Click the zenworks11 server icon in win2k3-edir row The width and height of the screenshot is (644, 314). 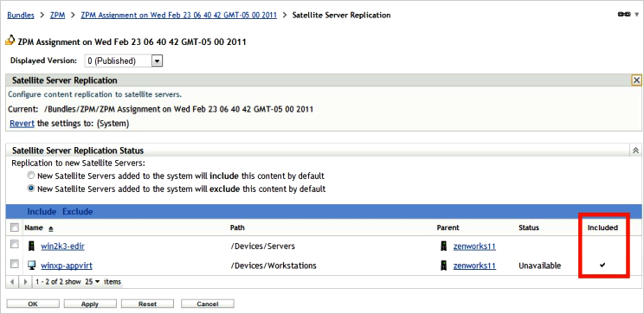443,246
